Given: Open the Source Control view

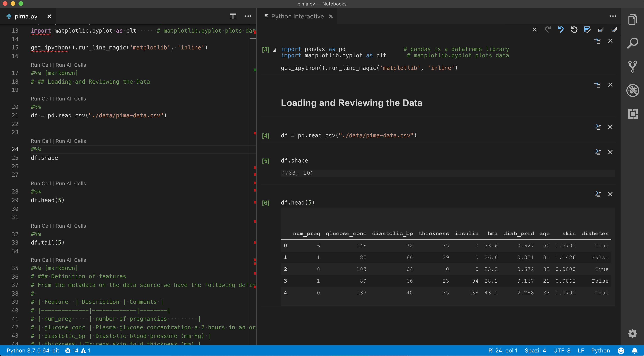Looking at the screenshot, I should tap(633, 66).
